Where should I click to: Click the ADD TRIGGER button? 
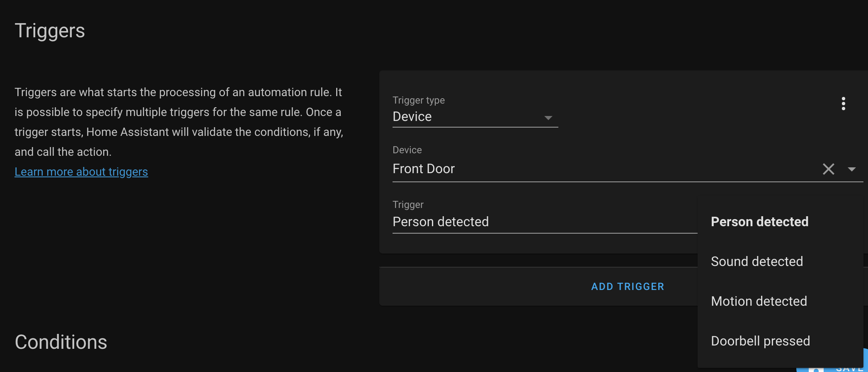pos(627,286)
